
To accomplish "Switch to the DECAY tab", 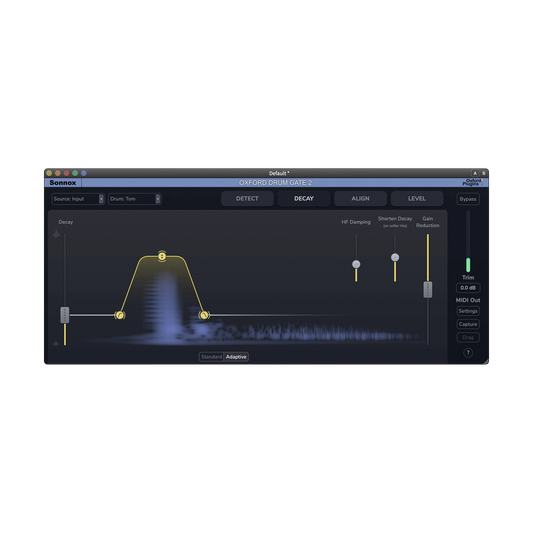I will (x=304, y=199).
